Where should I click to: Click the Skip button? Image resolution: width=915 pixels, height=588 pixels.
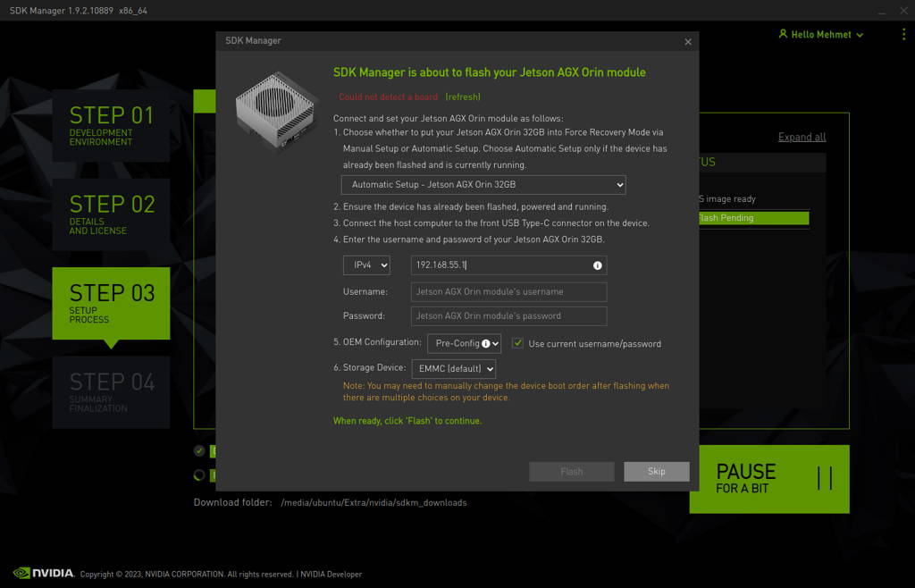(656, 471)
